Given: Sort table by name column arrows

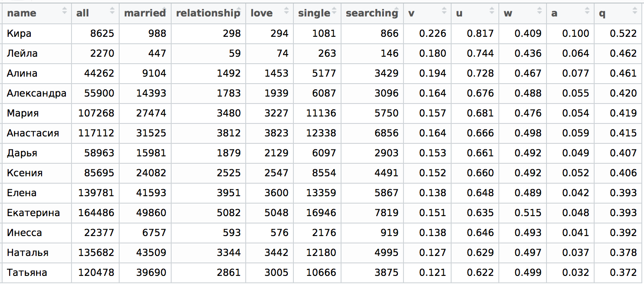Looking at the screenshot, I should click(65, 11).
